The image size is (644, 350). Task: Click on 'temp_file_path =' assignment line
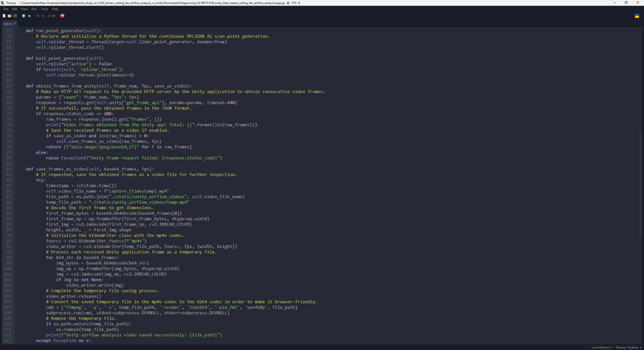tap(118, 202)
